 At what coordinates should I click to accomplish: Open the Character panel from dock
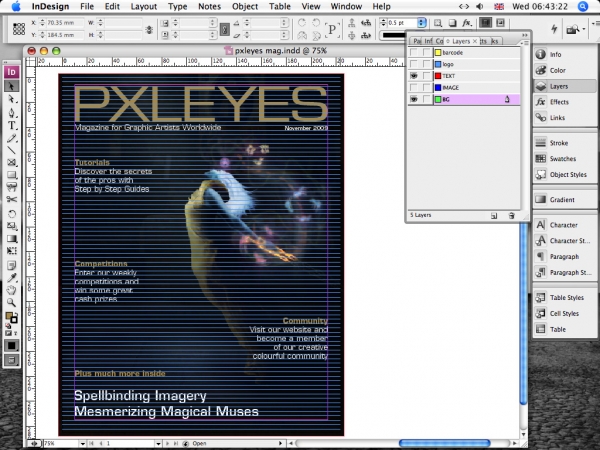(565, 225)
